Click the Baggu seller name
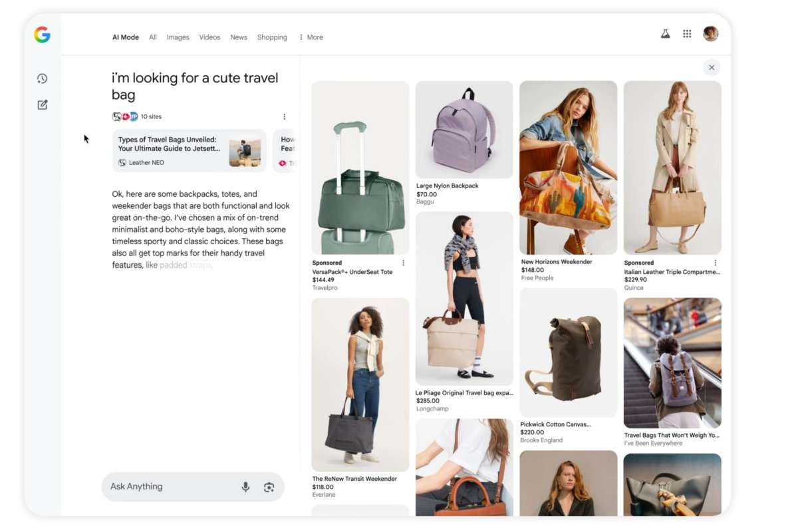 (x=425, y=201)
